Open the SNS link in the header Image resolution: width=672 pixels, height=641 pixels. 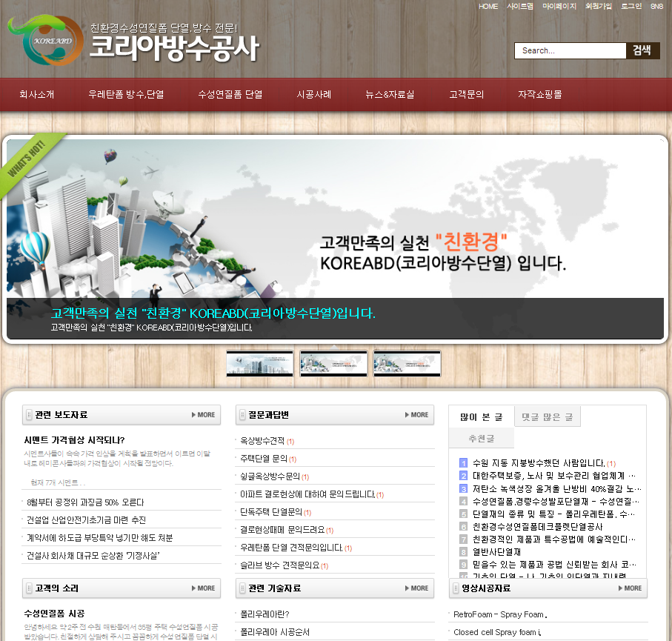click(656, 7)
